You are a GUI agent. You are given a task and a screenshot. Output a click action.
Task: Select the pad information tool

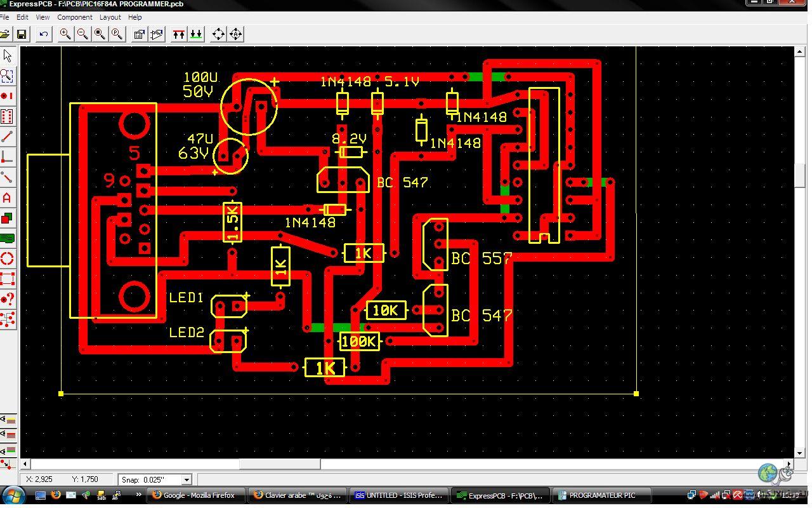coord(7,300)
